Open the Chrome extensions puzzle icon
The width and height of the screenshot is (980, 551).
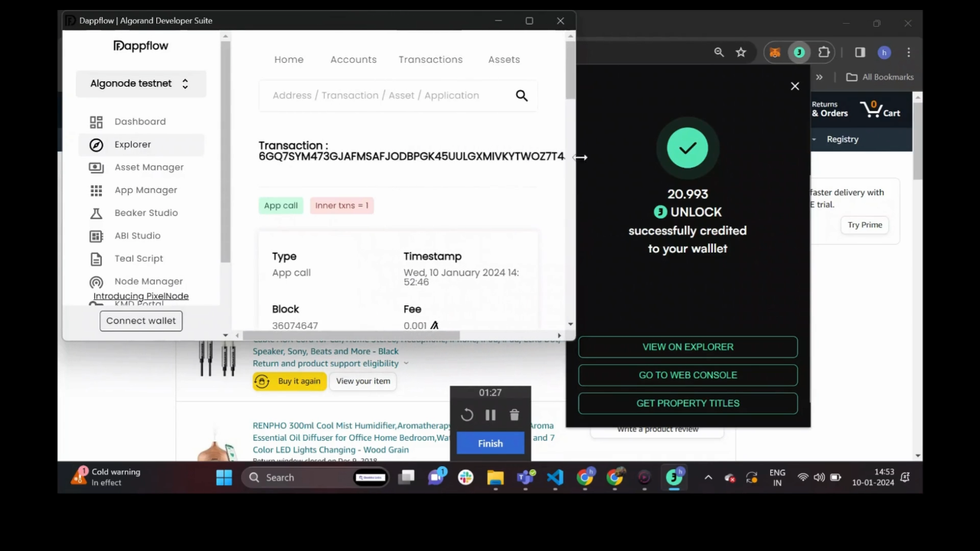coord(824,52)
